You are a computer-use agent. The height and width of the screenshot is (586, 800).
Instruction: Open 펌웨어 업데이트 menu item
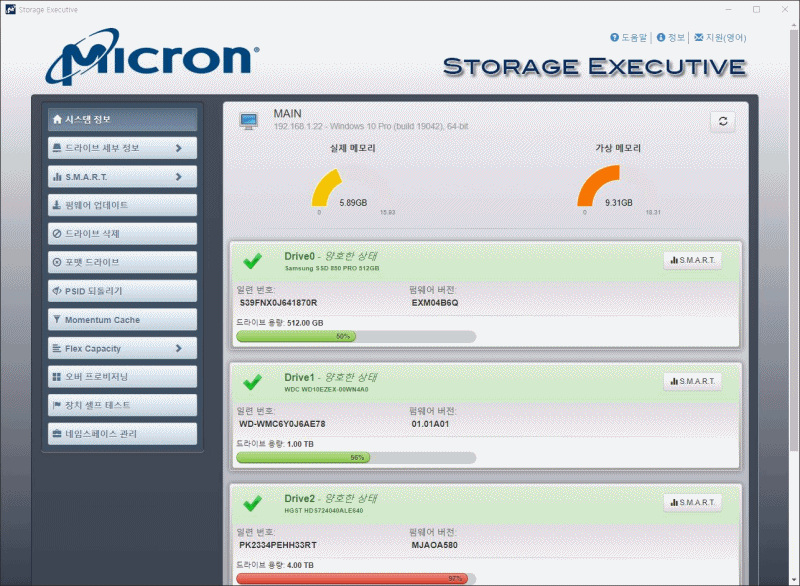[122, 205]
